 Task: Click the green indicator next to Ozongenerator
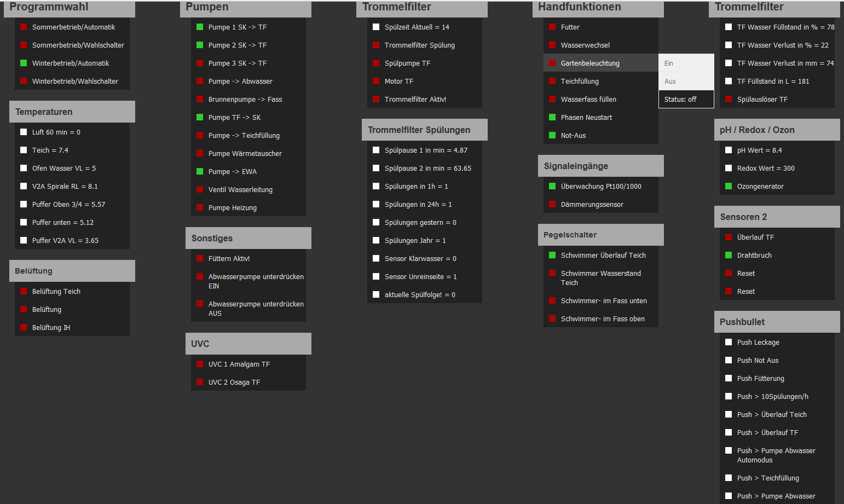point(729,187)
